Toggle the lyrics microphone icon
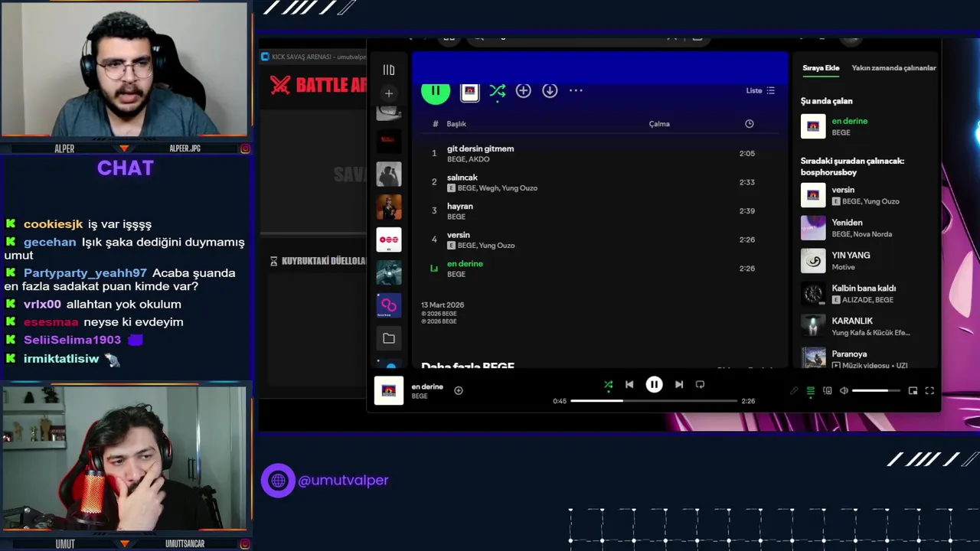The width and height of the screenshot is (980, 551). 794,391
